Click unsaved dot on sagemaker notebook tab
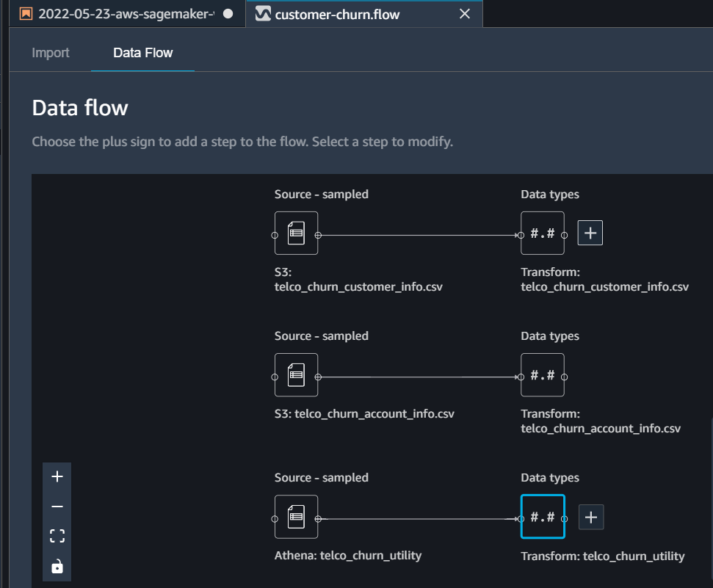713x588 pixels. [x=228, y=14]
